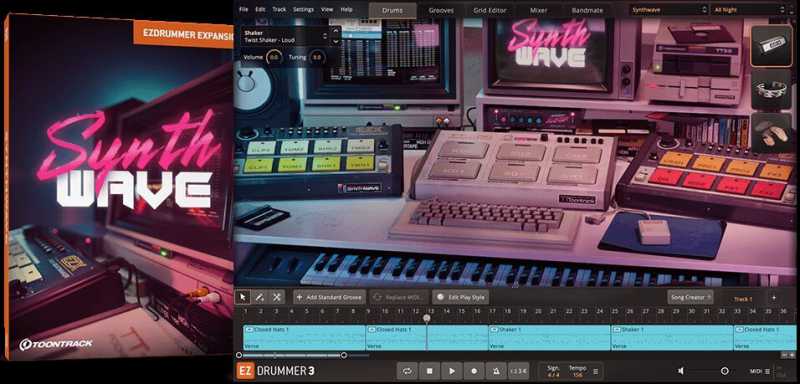
Task: Click bar 17 on the timeline ruler
Action: [x=492, y=311]
